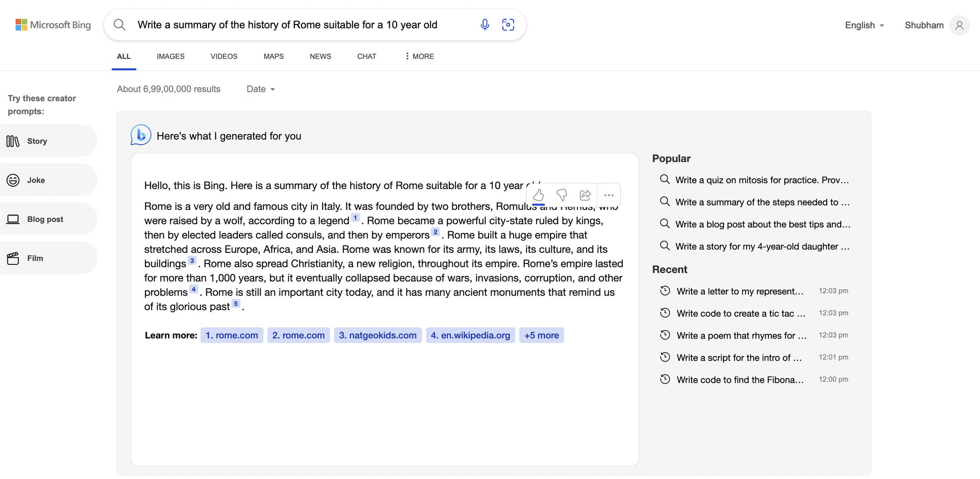Open the user profile avatar icon

(x=959, y=25)
